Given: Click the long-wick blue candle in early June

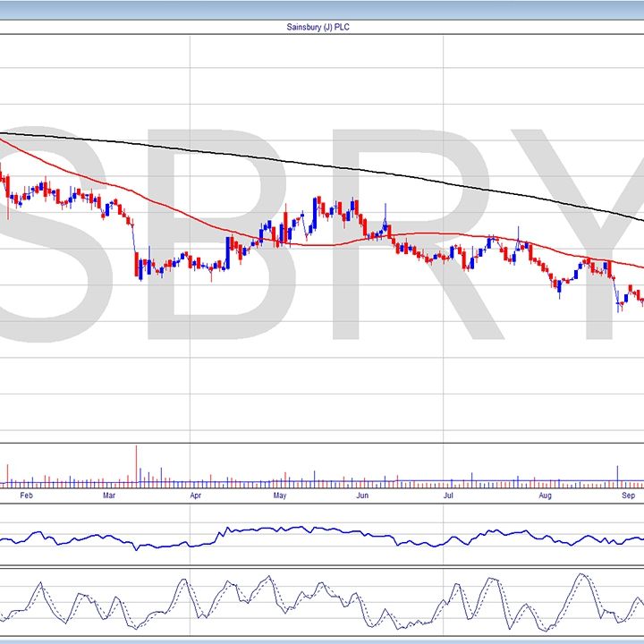Looking at the screenshot, I should [385, 225].
